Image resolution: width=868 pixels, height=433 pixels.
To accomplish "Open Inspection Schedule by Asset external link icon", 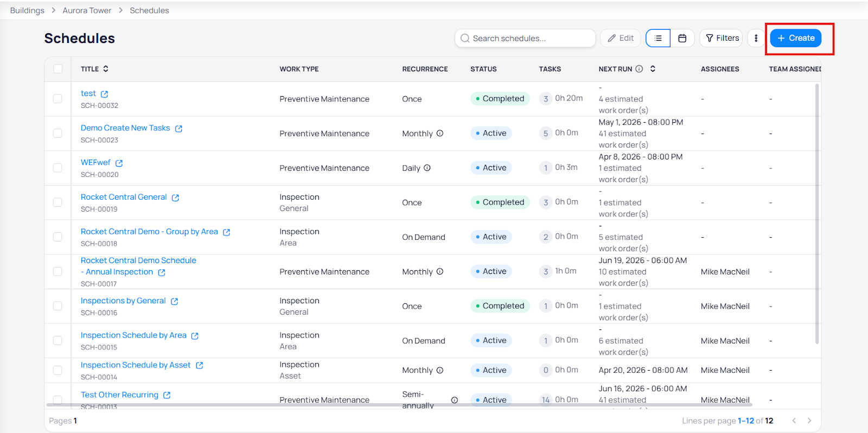I will coord(199,365).
